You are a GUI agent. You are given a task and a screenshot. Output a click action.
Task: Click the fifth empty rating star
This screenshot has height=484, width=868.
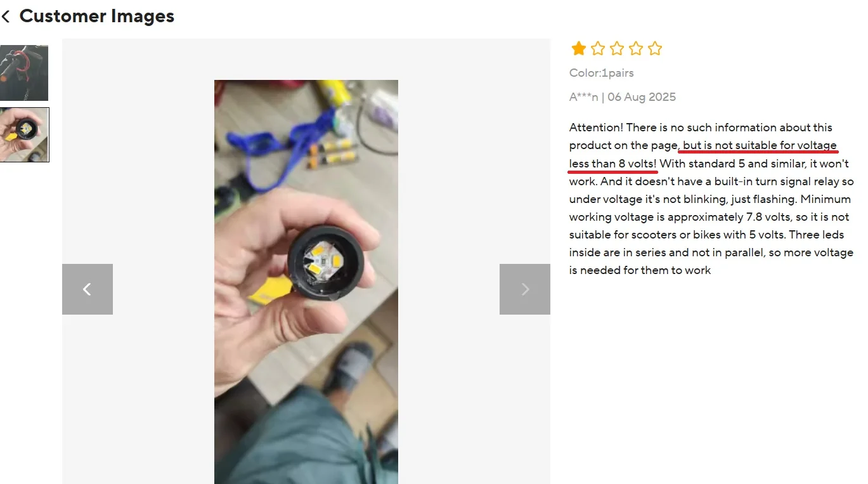click(x=655, y=48)
